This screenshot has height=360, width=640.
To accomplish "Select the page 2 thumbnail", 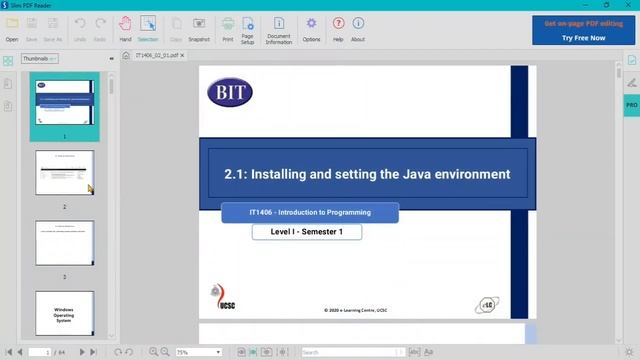I will click(64, 173).
